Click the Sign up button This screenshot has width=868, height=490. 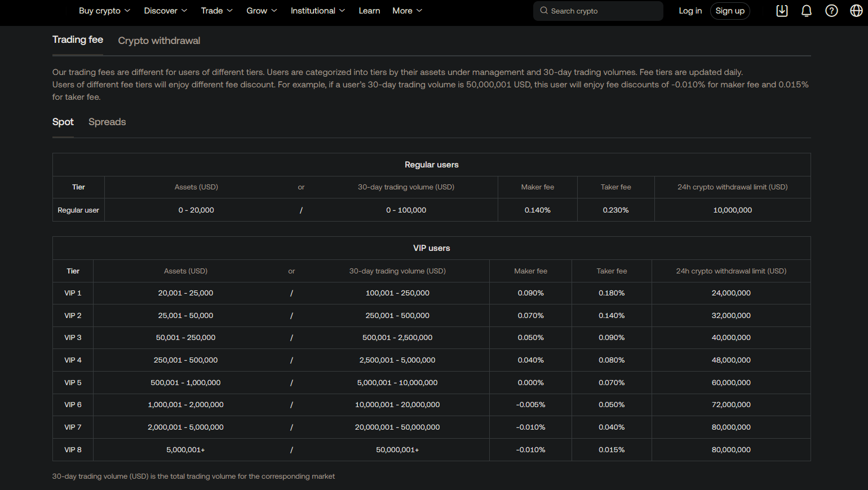pyautogui.click(x=730, y=11)
